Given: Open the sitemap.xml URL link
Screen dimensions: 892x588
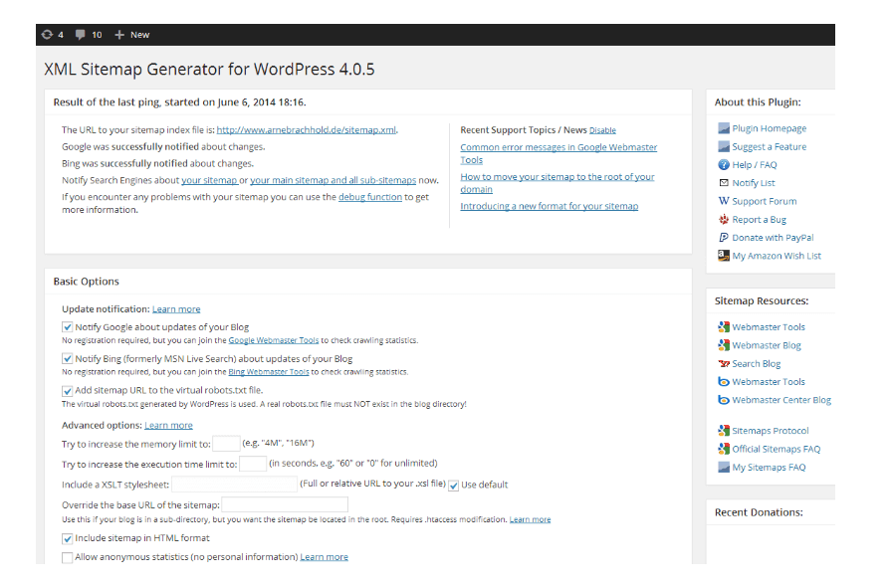Looking at the screenshot, I should click(x=307, y=130).
